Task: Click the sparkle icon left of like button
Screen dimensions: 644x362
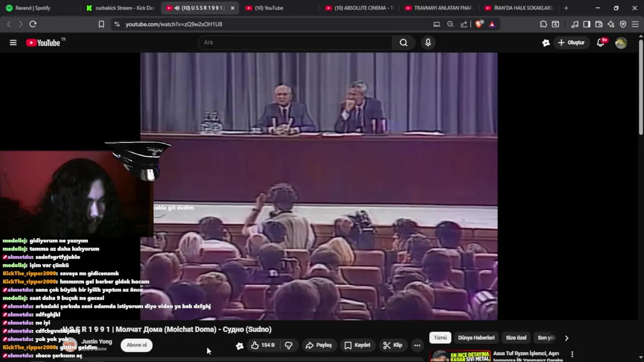Action: (x=239, y=345)
